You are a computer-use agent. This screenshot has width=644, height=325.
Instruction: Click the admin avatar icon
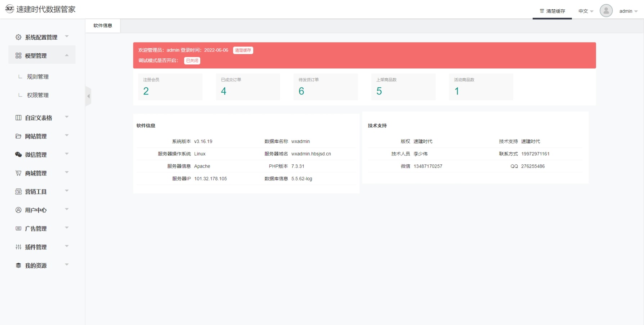pyautogui.click(x=606, y=11)
